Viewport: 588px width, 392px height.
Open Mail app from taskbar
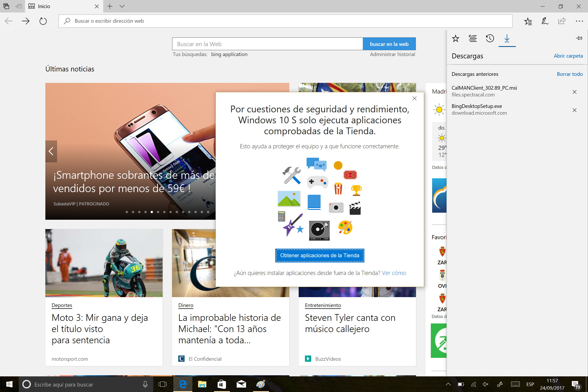(x=241, y=384)
